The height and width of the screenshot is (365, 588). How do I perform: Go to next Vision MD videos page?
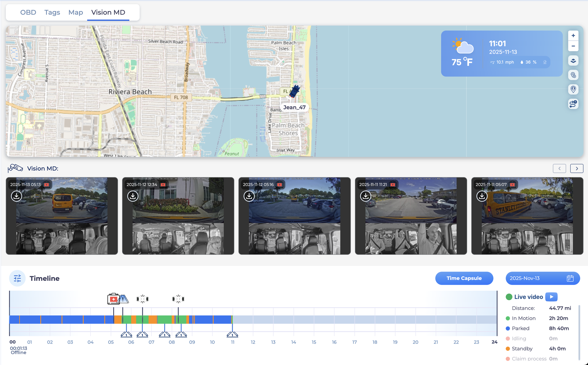coord(576,169)
